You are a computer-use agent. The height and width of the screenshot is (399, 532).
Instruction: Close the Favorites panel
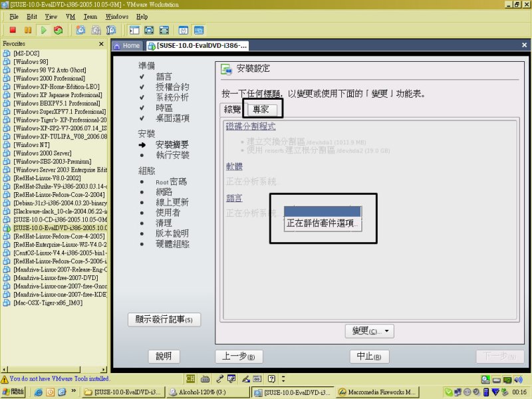coord(101,44)
